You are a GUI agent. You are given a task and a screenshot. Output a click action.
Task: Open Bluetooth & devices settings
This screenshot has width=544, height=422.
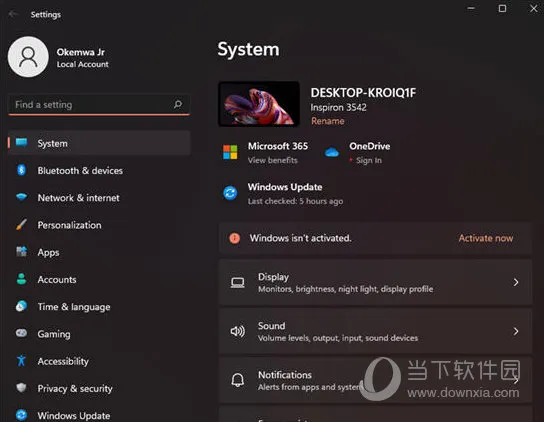[80, 170]
